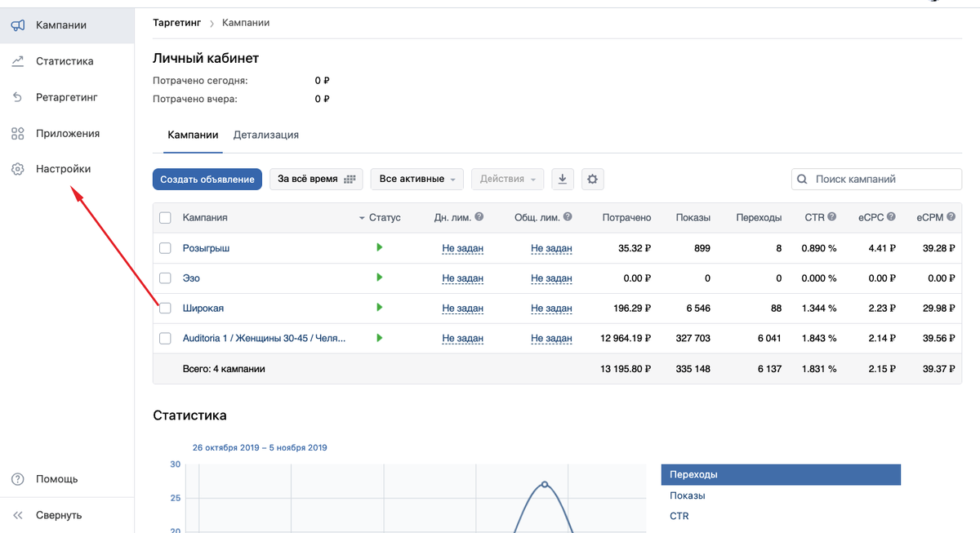
Task: Click the help icon next to eCPC
Action: pyautogui.click(x=891, y=217)
